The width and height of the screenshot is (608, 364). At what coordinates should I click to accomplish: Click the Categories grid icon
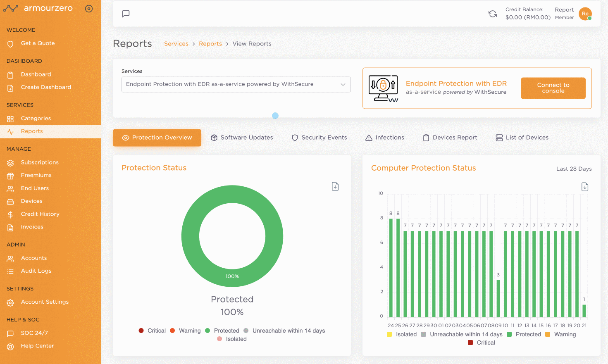pyautogui.click(x=10, y=119)
